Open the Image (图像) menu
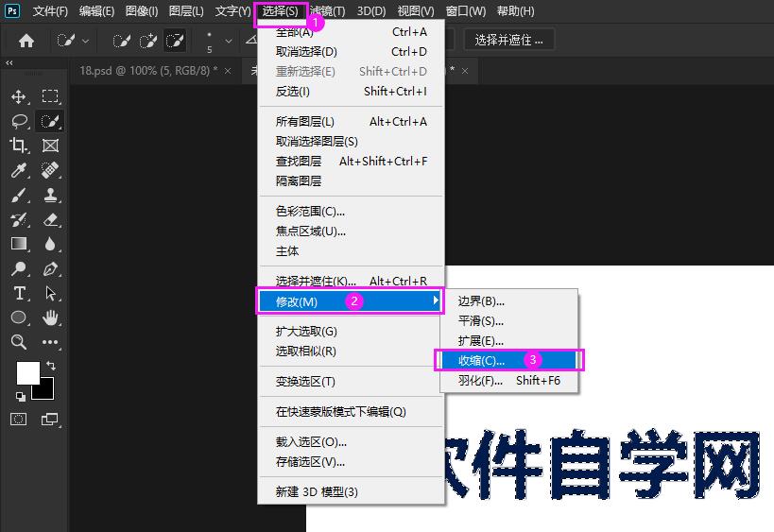 point(142,10)
